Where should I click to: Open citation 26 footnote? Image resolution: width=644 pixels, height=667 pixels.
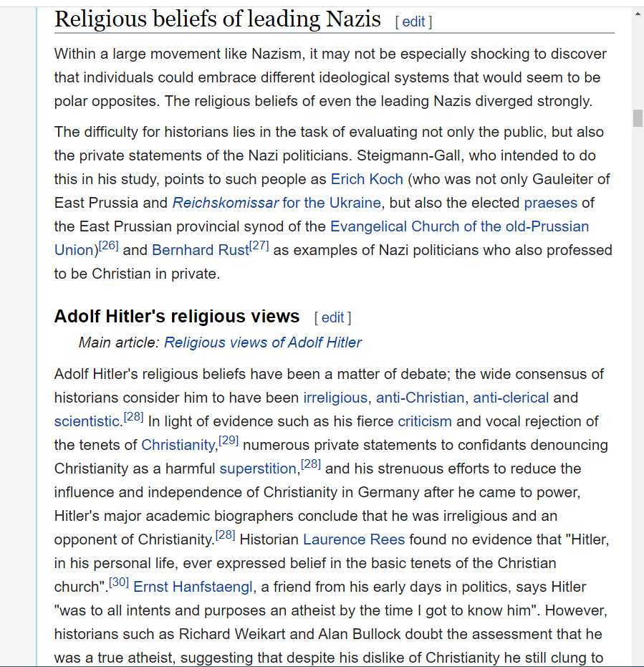(108, 246)
